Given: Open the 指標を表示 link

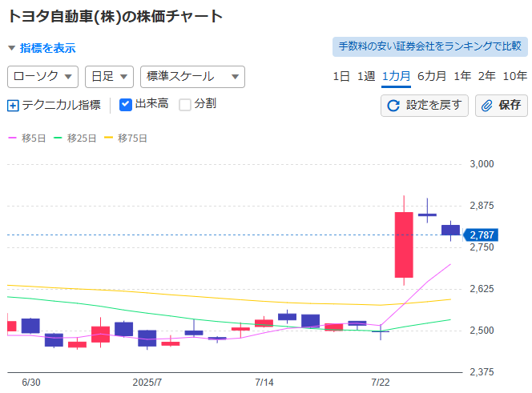Looking at the screenshot, I should (47, 48).
